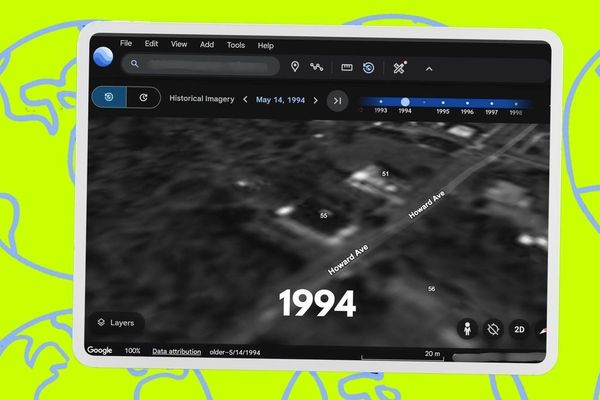Open the Add menu
The image size is (600, 400).
pyautogui.click(x=207, y=44)
